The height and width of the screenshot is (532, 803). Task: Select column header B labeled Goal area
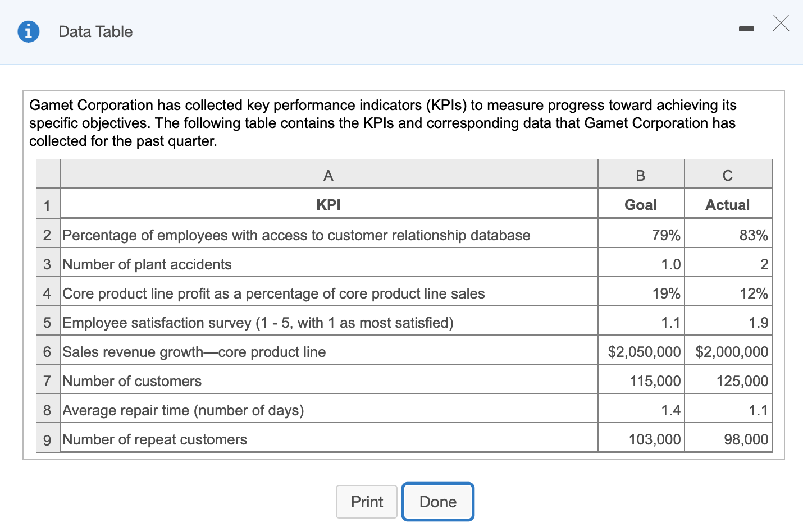[x=640, y=175]
